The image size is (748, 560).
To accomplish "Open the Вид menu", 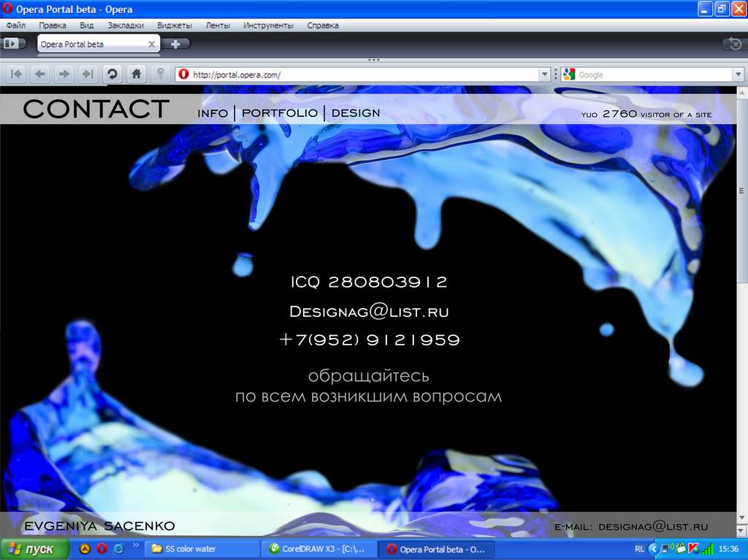I will [x=86, y=26].
